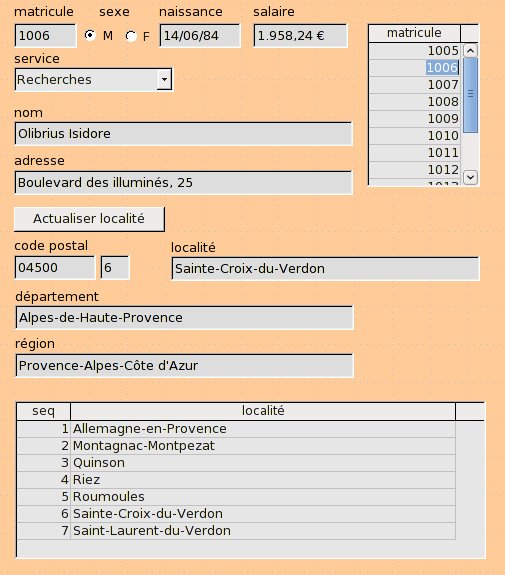Click the salaire field
Viewport: 505px width, 575px height.
[x=300, y=36]
